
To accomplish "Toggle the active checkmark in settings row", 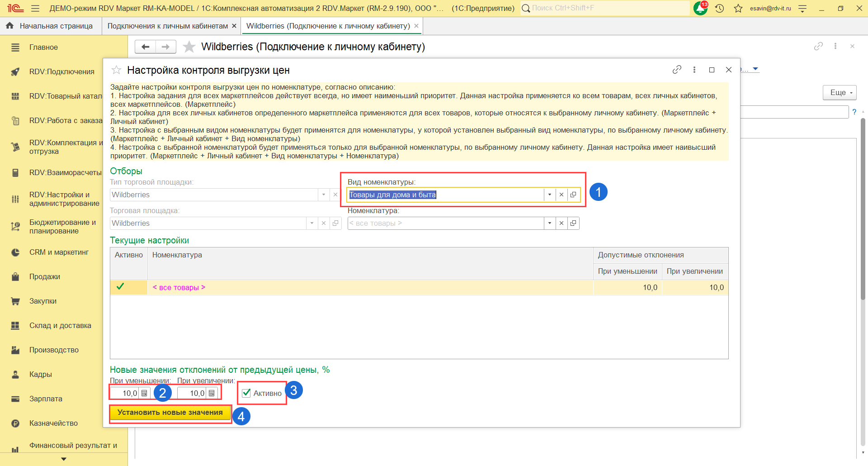I will [x=120, y=287].
